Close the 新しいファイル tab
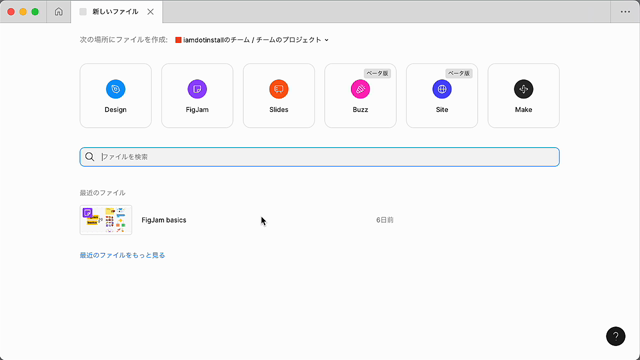This screenshot has height=360, width=640. (x=151, y=11)
